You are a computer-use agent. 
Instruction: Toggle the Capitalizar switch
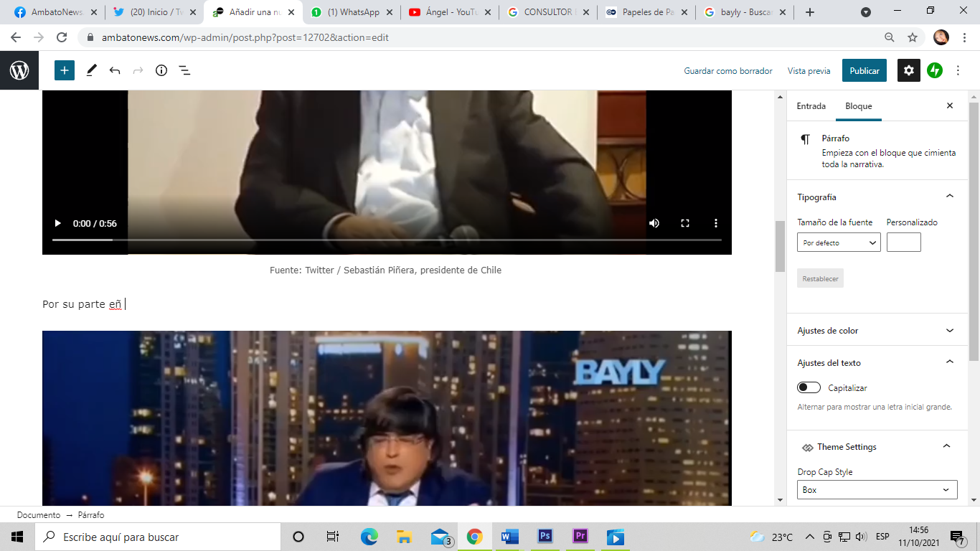pyautogui.click(x=809, y=387)
